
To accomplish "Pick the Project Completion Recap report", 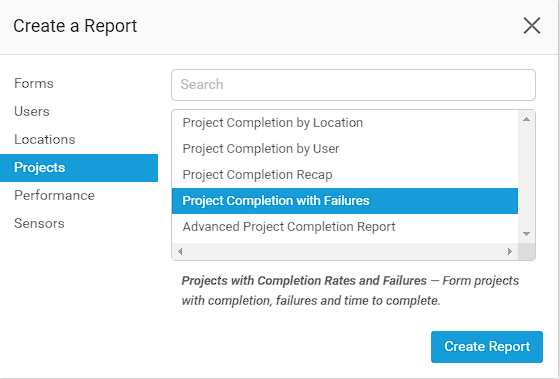I will (x=345, y=175).
